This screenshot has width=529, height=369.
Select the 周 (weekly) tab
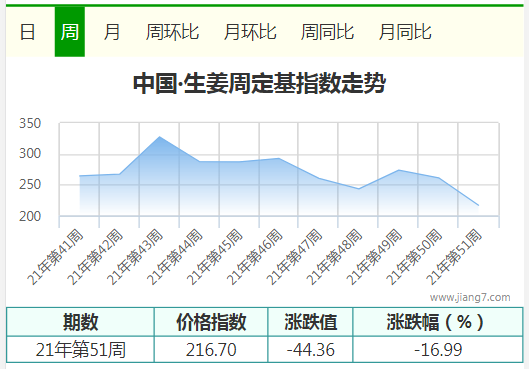click(x=70, y=32)
